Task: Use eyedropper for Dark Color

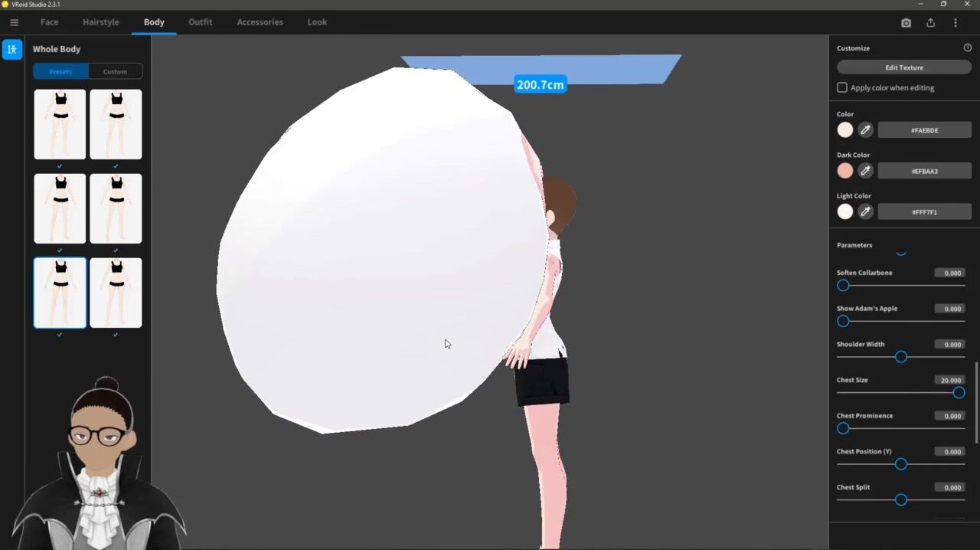Action: (865, 171)
